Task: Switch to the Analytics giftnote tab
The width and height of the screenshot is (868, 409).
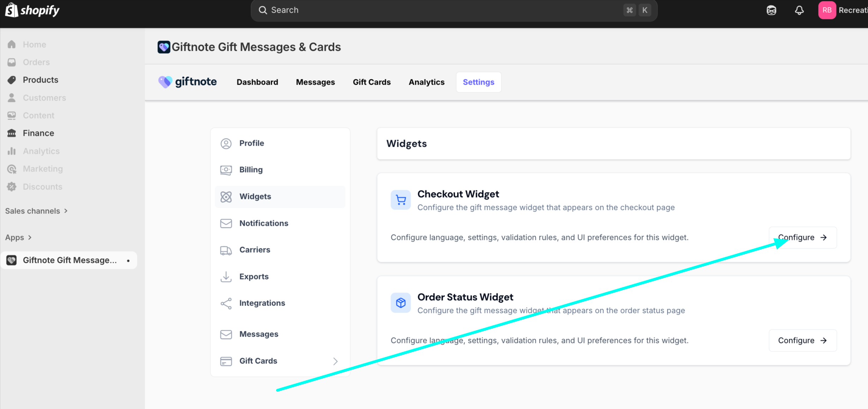Action: [x=426, y=82]
